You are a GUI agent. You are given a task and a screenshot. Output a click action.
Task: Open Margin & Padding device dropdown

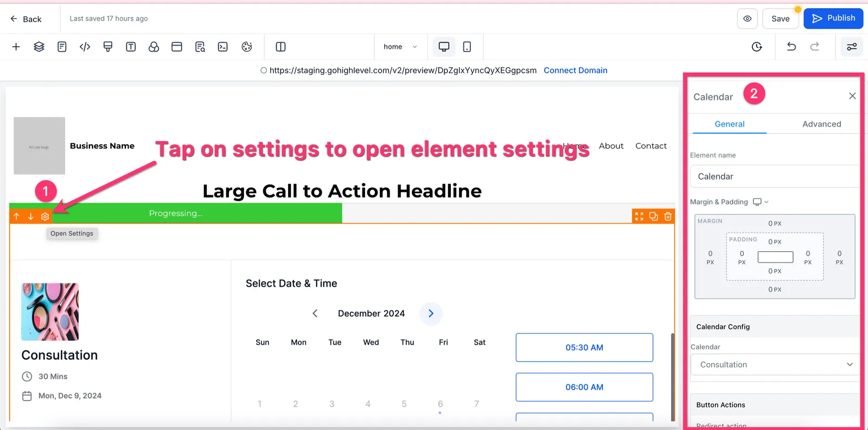coord(761,202)
